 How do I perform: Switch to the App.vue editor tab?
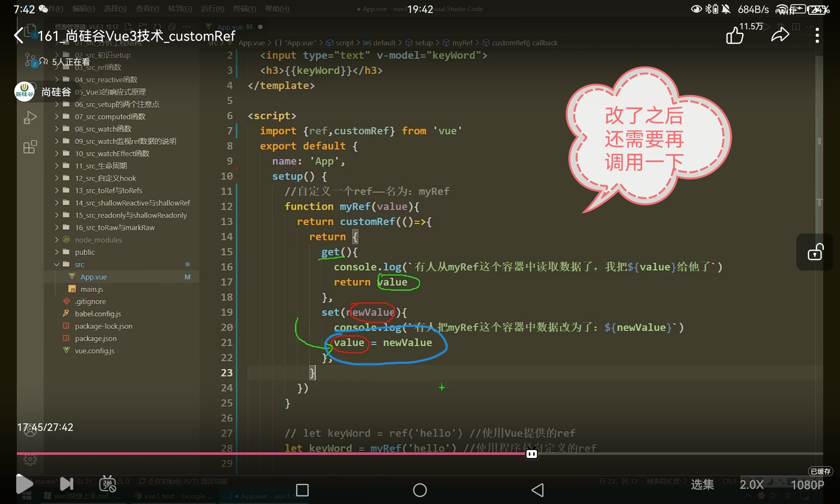230,27
